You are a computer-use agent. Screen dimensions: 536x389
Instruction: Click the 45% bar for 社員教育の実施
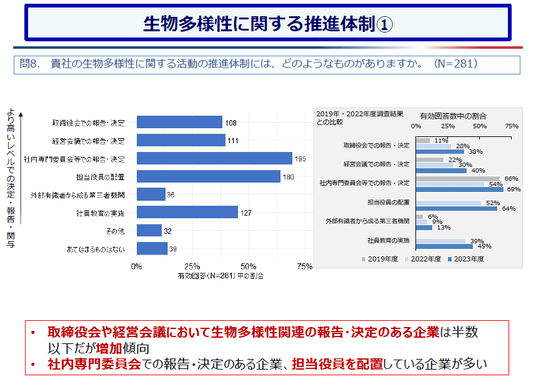444,246
